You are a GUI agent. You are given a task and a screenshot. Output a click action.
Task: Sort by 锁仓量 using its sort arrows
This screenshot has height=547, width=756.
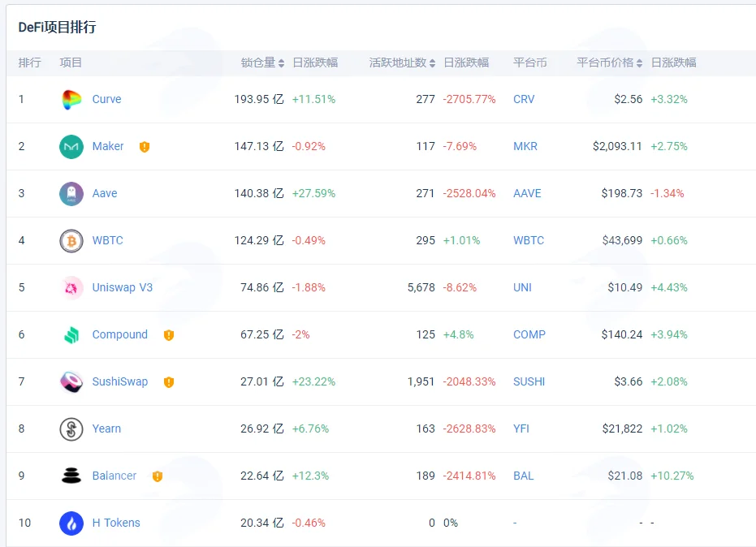(x=281, y=63)
